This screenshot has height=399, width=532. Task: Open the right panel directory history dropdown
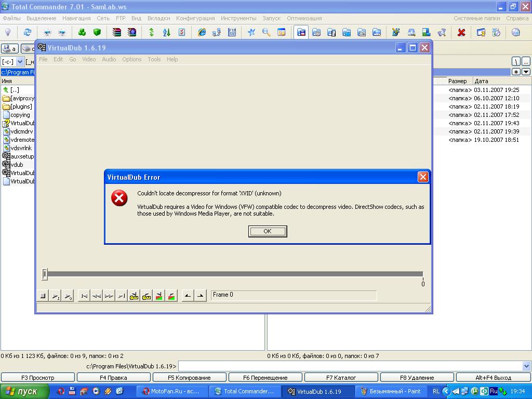526,72
